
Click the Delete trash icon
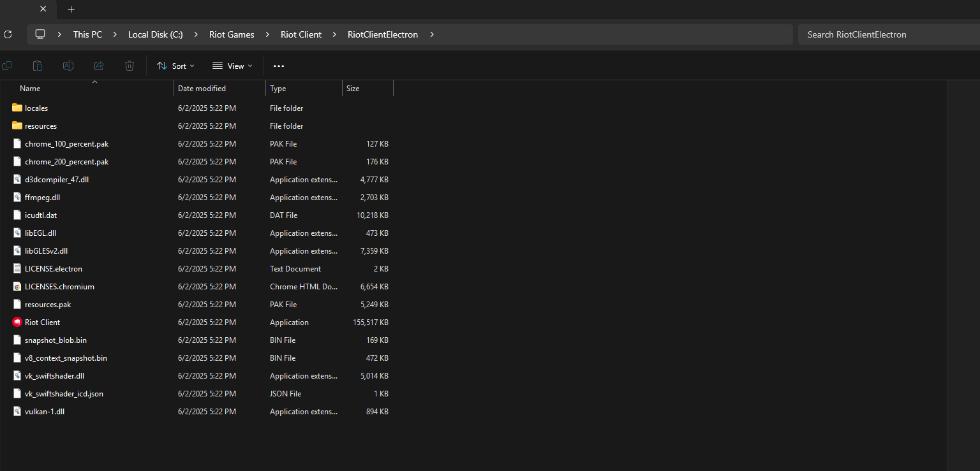pos(130,66)
